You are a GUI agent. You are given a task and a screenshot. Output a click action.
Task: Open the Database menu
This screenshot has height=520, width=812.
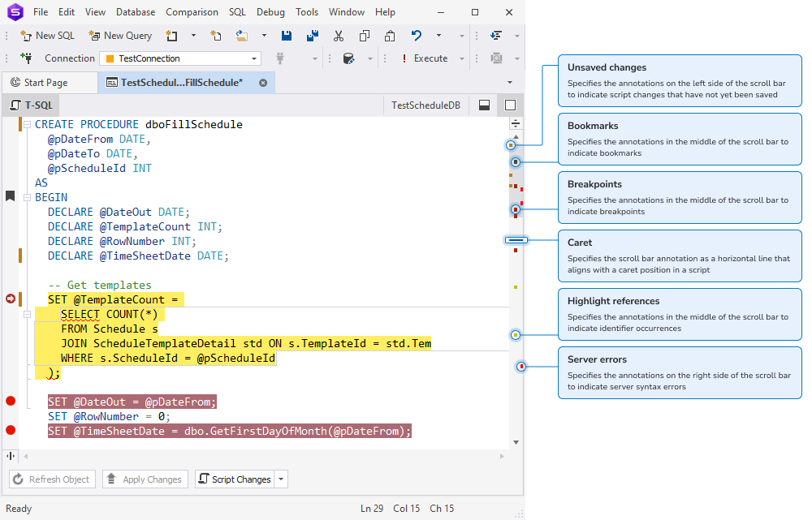[135, 11]
